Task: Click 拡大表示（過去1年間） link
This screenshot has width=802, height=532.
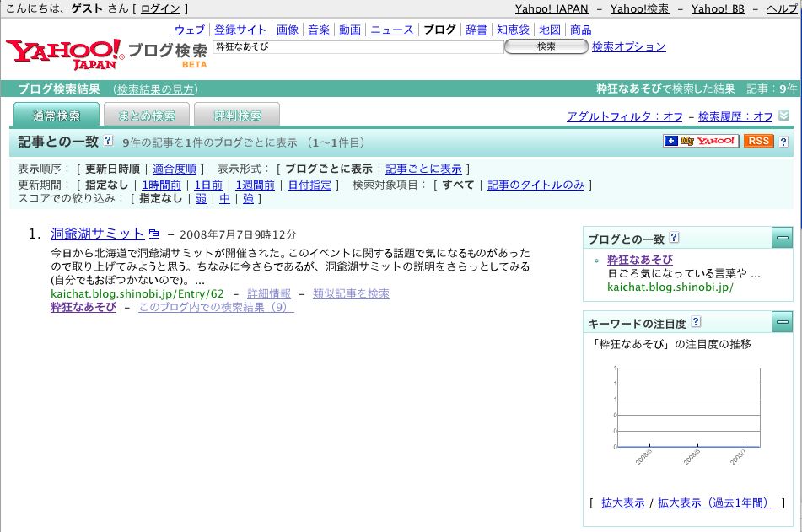Action: (716, 502)
